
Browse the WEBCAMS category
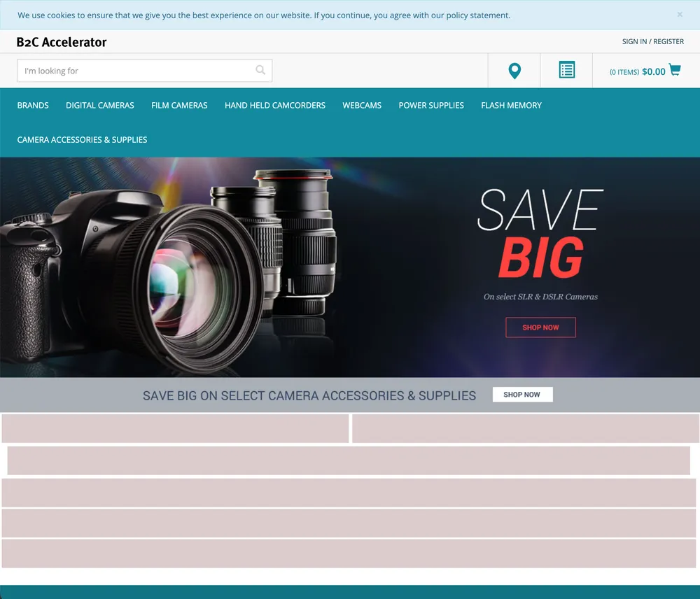click(362, 105)
